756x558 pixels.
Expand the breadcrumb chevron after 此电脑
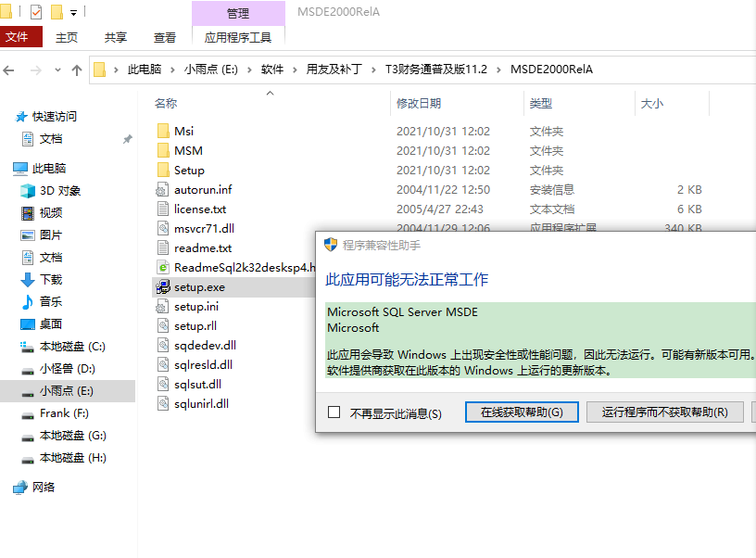[x=172, y=70]
